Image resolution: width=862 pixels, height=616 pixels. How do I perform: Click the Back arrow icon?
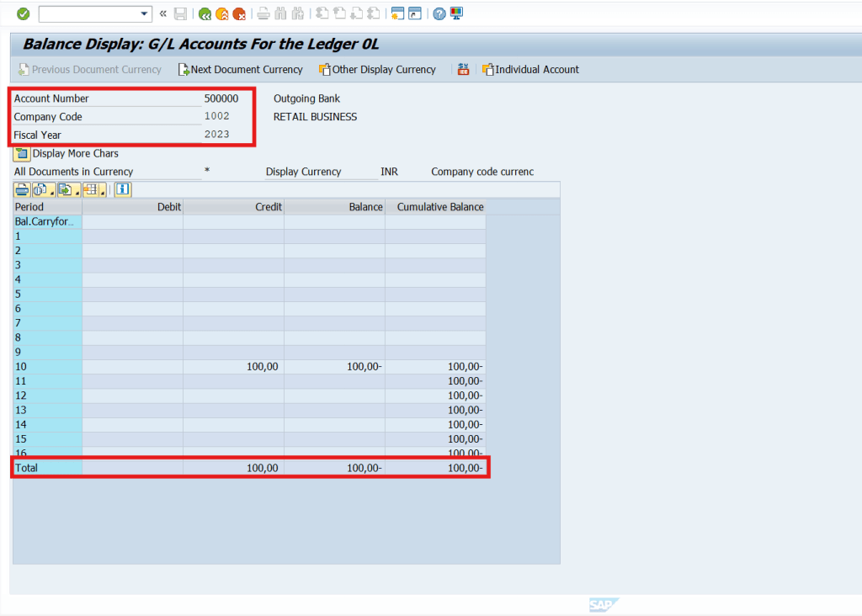(x=206, y=13)
